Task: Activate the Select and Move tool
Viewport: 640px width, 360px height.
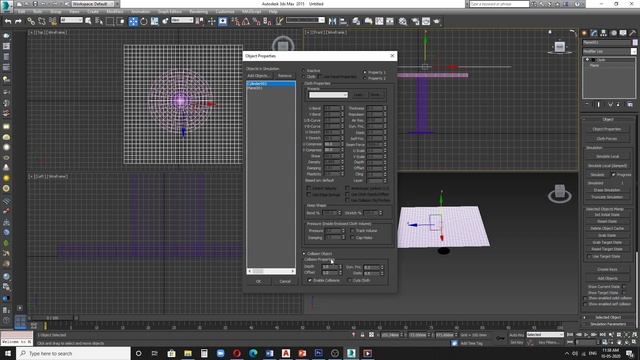Action: 133,21
